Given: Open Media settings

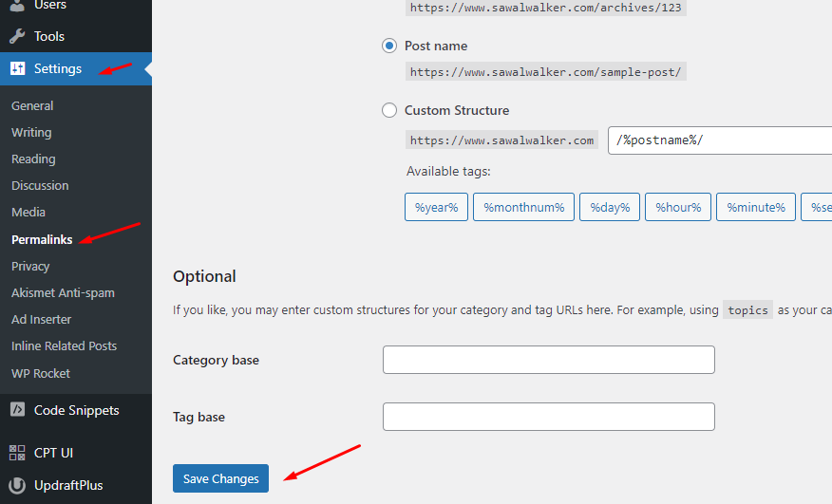Looking at the screenshot, I should click(x=28, y=212).
